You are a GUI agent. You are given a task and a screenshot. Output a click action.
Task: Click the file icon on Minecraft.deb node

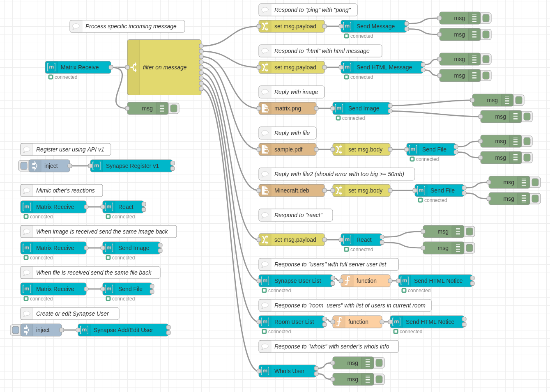(x=265, y=190)
